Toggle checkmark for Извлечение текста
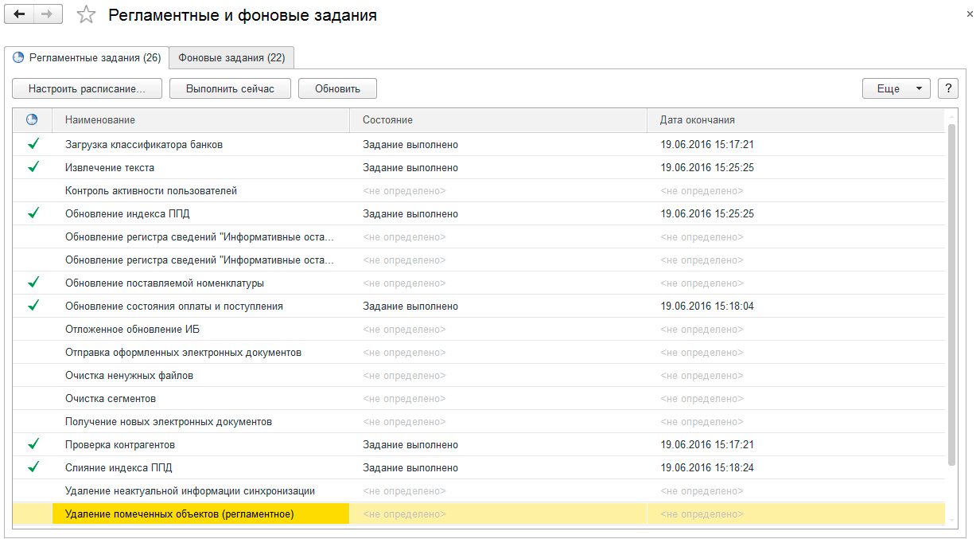 (x=33, y=168)
